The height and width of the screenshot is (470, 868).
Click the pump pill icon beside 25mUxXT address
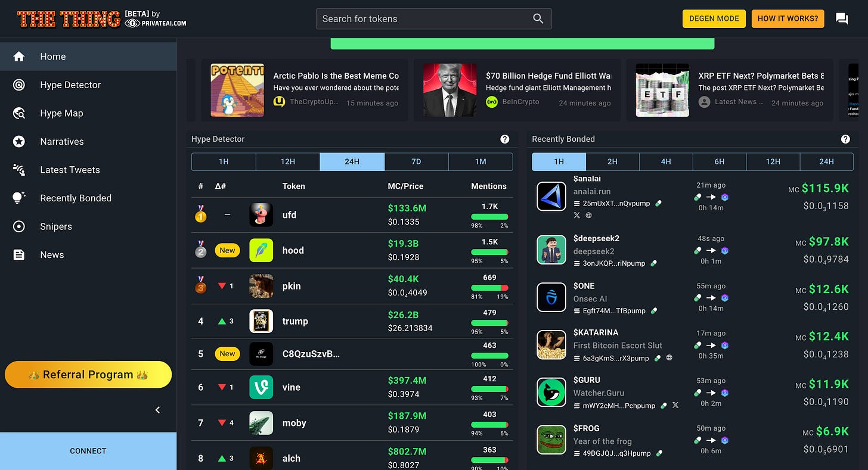pos(658,203)
